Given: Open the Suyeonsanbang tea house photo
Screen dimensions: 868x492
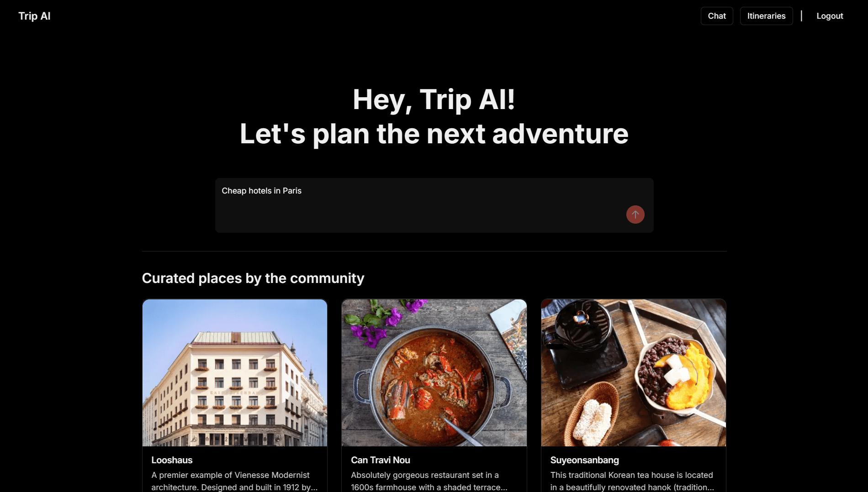Looking at the screenshot, I should (634, 372).
